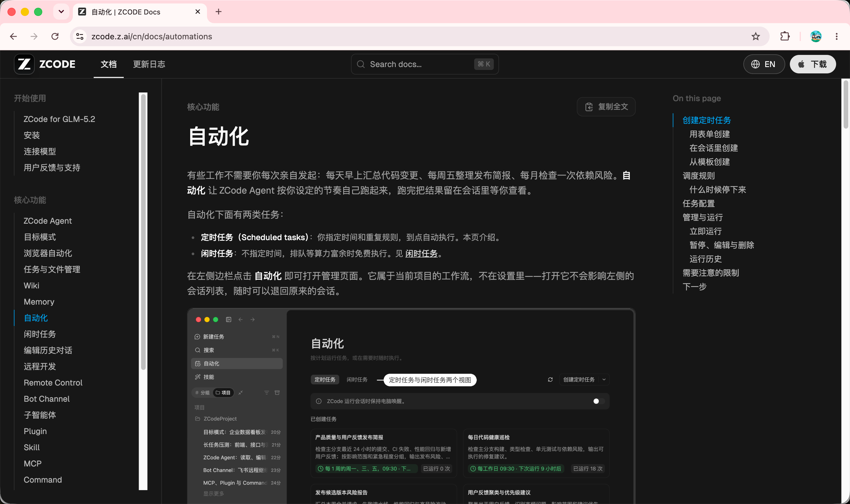Switch to the 闲时任务 view tab
The image size is (850, 504).
[x=357, y=380]
